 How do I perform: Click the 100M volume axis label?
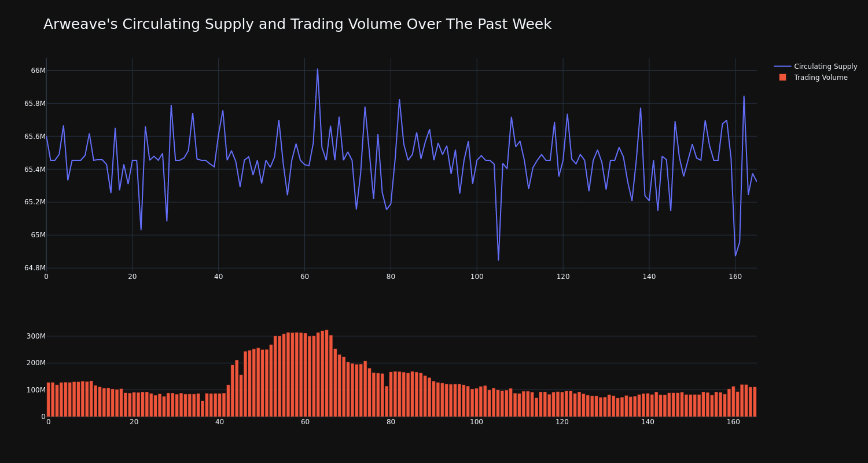point(36,389)
